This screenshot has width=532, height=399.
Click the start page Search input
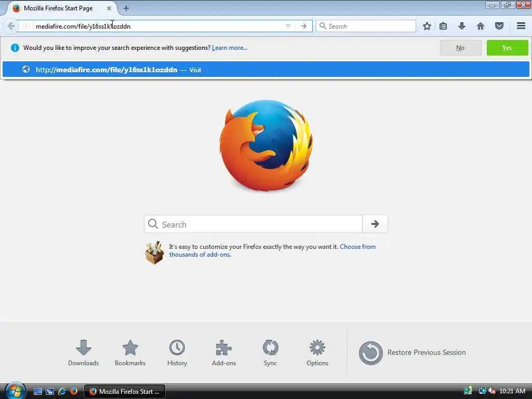(253, 224)
